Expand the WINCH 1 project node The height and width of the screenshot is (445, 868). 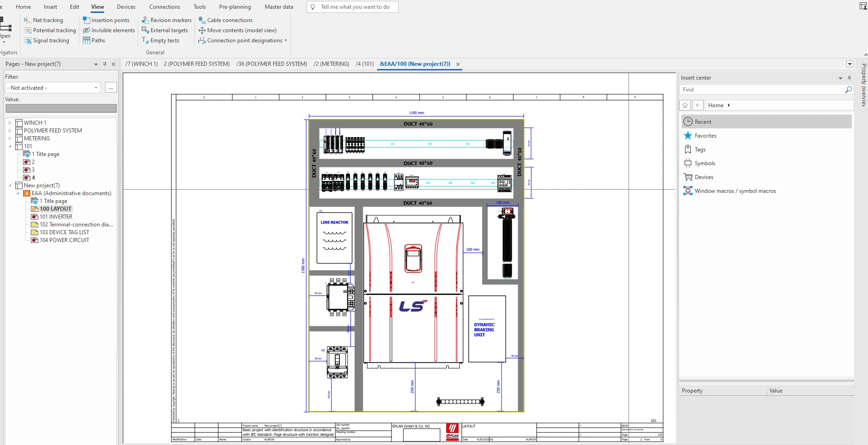coord(10,123)
